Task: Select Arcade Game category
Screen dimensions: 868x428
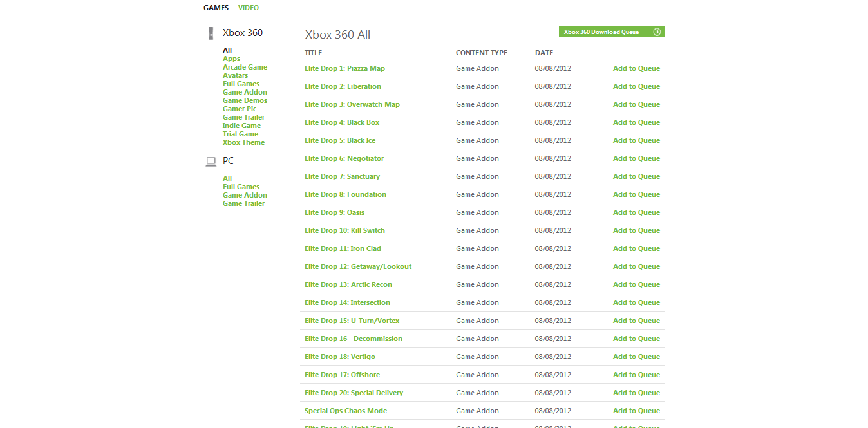Action: [245, 67]
